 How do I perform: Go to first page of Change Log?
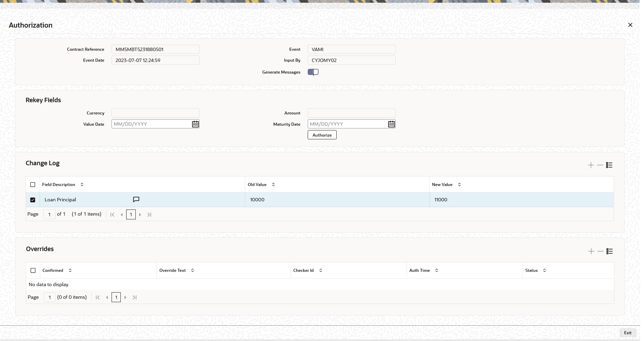pyautogui.click(x=112, y=215)
